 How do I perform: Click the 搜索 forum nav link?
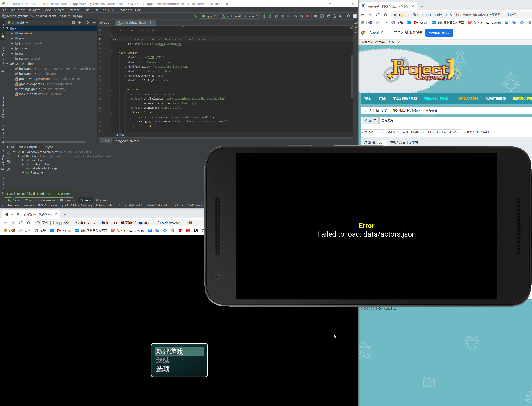pyautogui.click(x=368, y=99)
